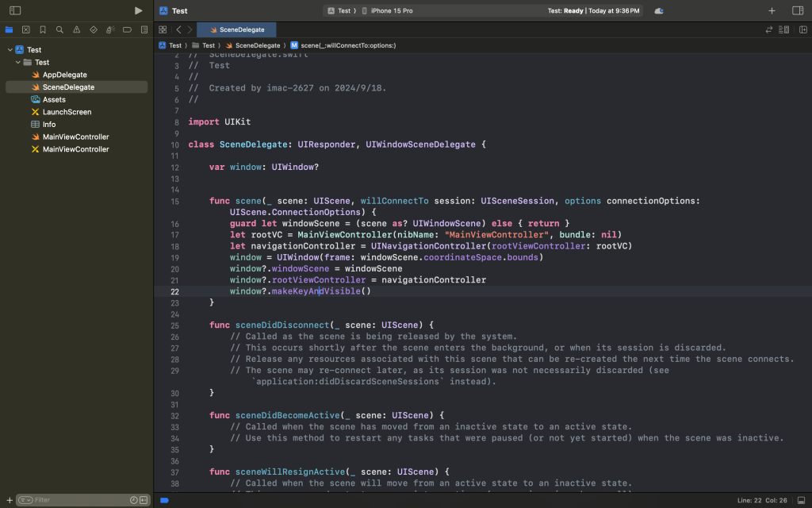Open the Report navigator icon

pos(144,29)
